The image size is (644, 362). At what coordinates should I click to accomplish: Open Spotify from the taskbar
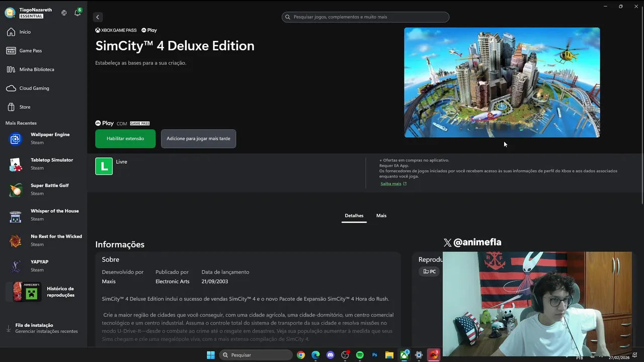[x=360, y=355]
